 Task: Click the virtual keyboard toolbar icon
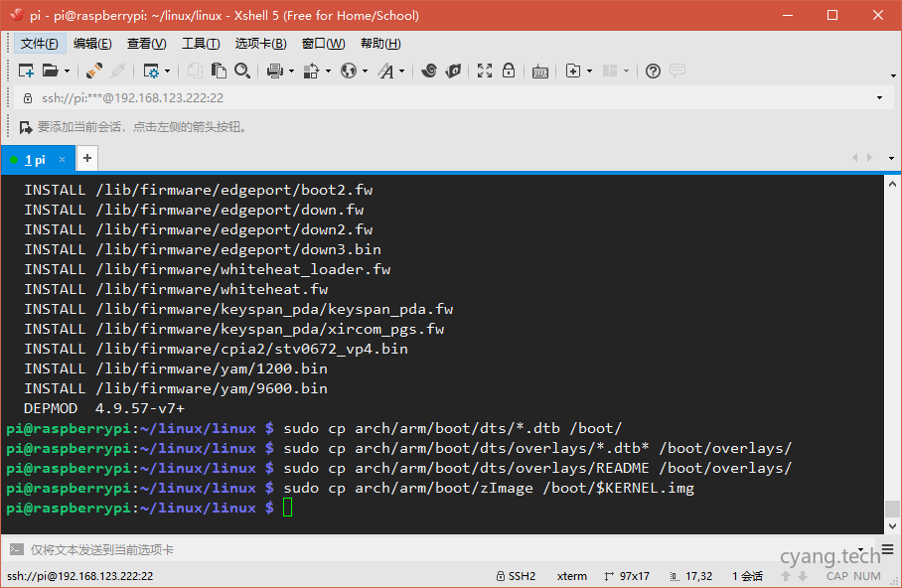[x=539, y=71]
